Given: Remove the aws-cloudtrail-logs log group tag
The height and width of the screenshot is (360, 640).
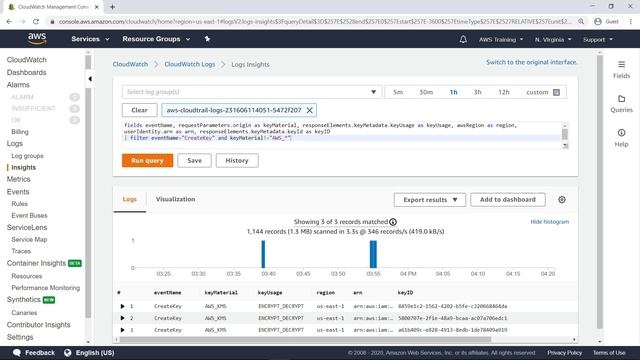Looking at the screenshot, I should click(309, 110).
